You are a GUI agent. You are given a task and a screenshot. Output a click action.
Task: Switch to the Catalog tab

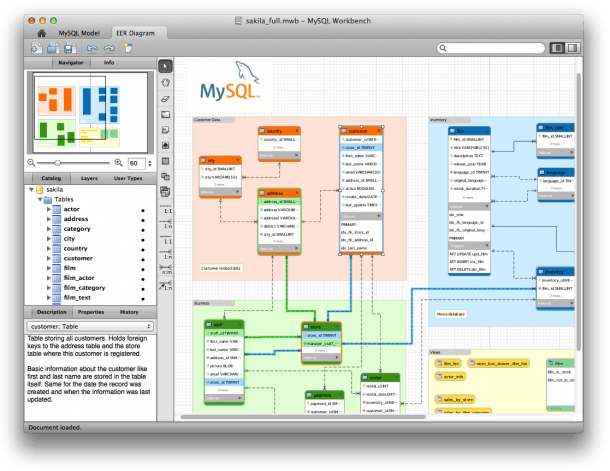(x=51, y=178)
